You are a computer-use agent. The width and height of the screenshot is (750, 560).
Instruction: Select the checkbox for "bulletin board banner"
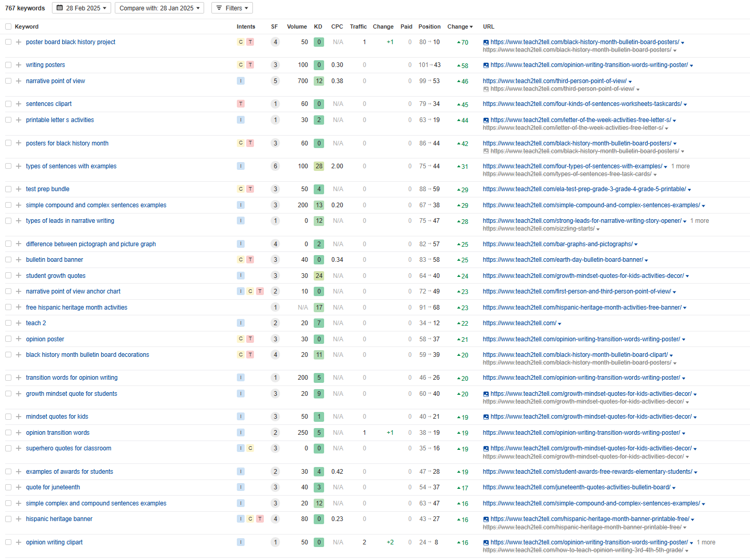8,260
